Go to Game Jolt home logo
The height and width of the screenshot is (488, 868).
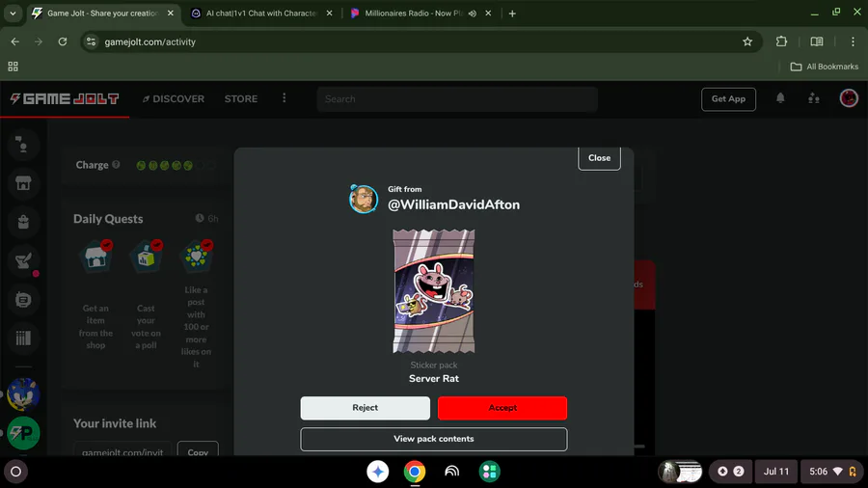click(x=65, y=99)
